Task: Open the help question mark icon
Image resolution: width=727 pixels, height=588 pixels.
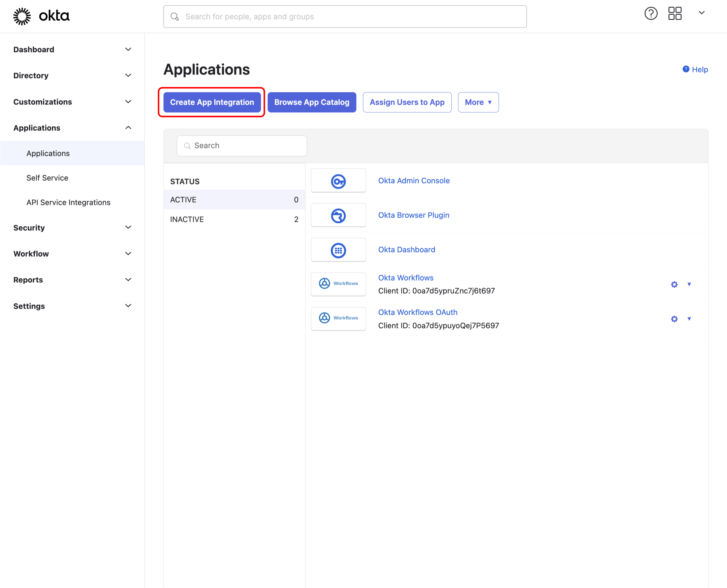Action: point(650,14)
